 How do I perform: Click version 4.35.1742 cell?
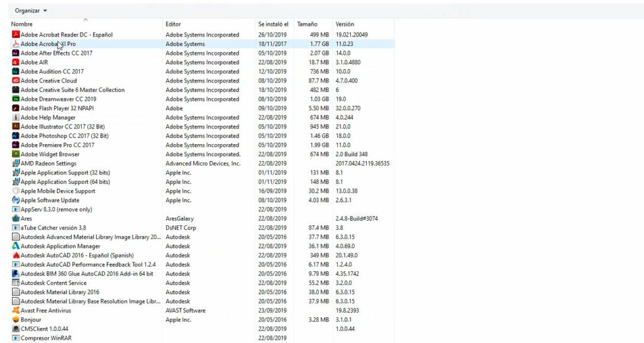pos(347,274)
